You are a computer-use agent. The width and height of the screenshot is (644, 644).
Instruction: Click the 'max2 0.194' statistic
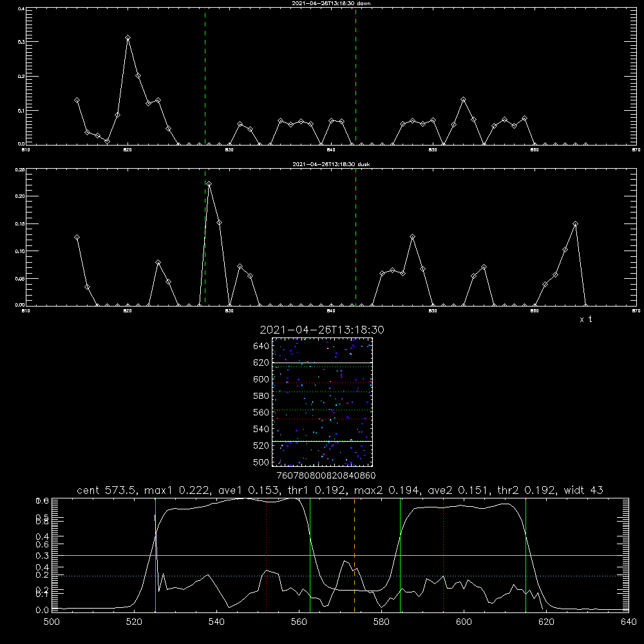coord(386,490)
